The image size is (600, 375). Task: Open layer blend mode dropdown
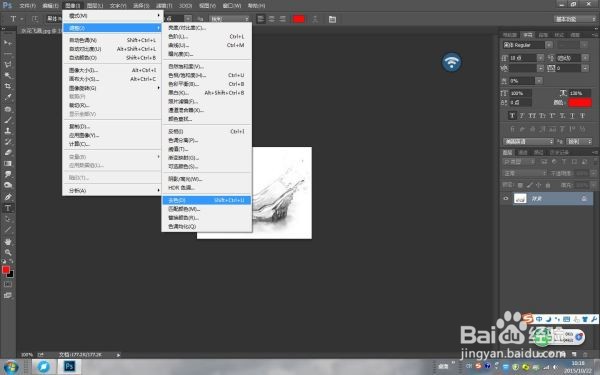pyautogui.click(x=524, y=173)
